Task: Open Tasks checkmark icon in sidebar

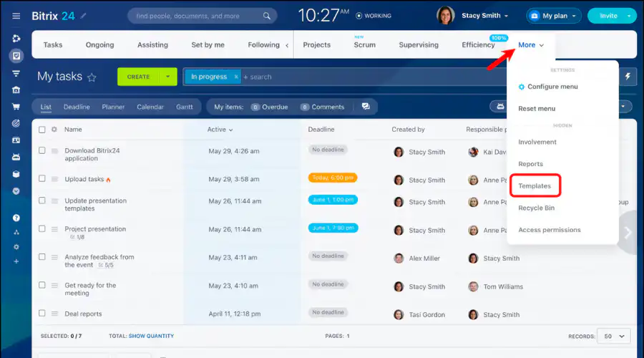Action: [x=16, y=56]
